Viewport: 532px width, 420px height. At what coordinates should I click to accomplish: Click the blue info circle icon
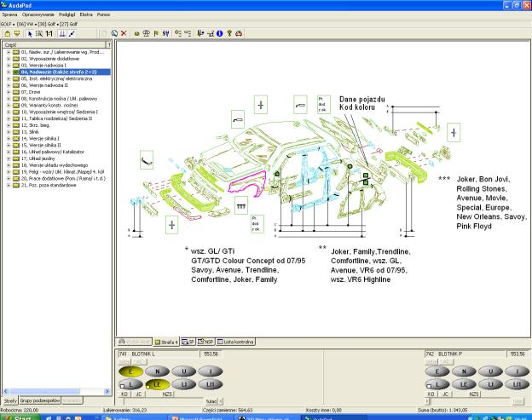coord(219,33)
